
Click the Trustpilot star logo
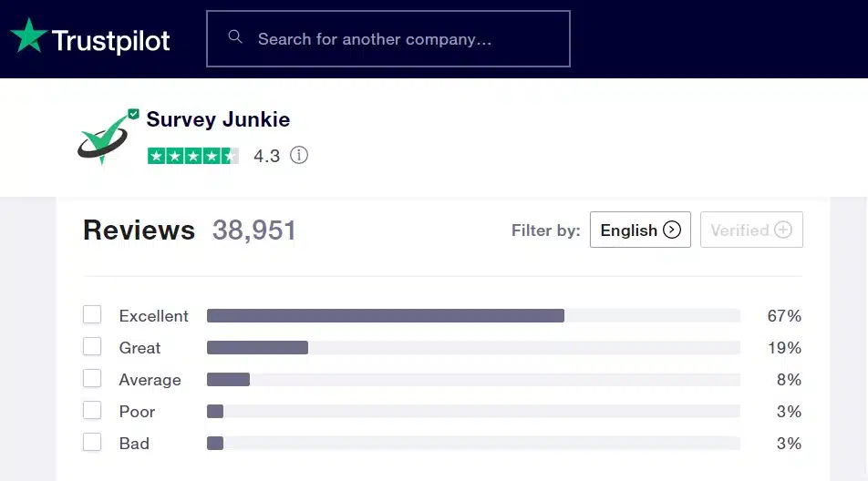click(x=28, y=36)
